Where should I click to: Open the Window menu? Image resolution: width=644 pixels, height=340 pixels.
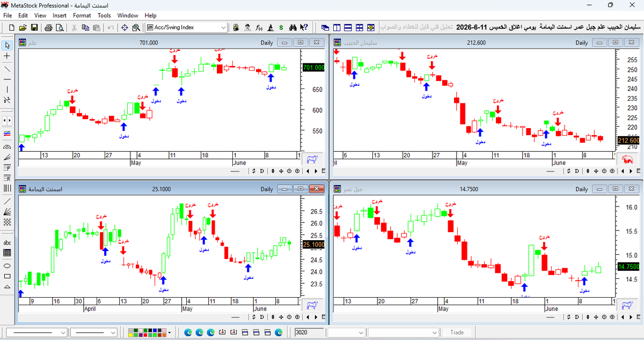pyautogui.click(x=127, y=16)
